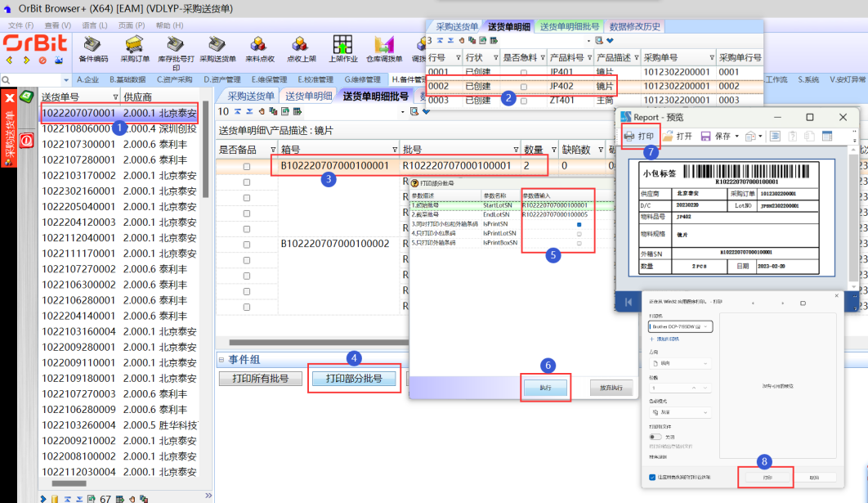The image size is (868, 503).
Task: Open the 采购订单 shopping cart icon
Action: (x=135, y=44)
